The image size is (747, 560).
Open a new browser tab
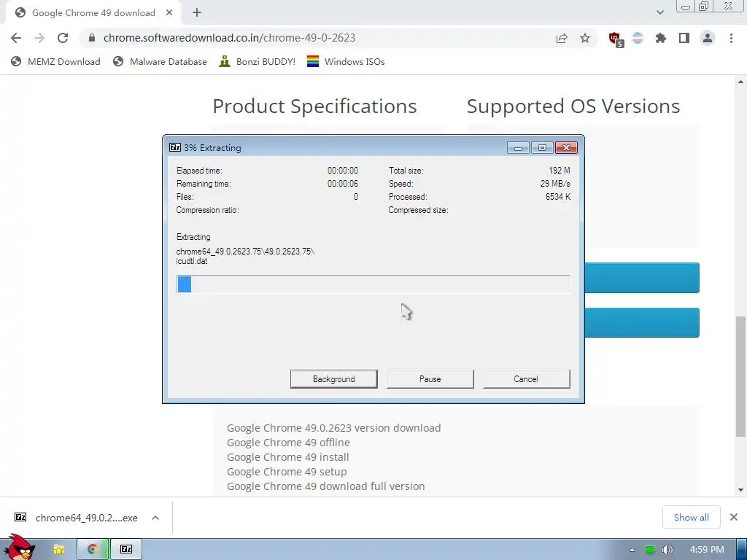click(197, 13)
